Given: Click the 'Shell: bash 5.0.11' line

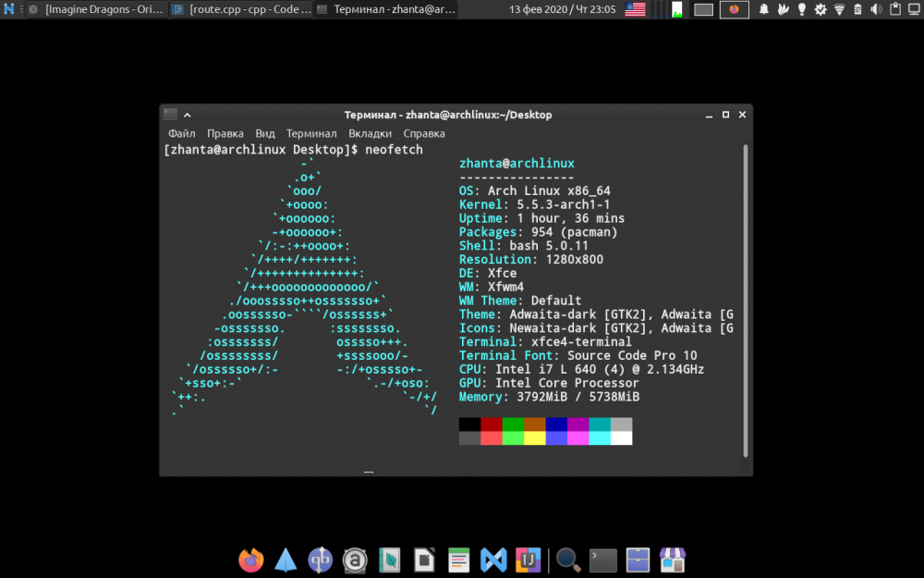Looking at the screenshot, I should (524, 245).
